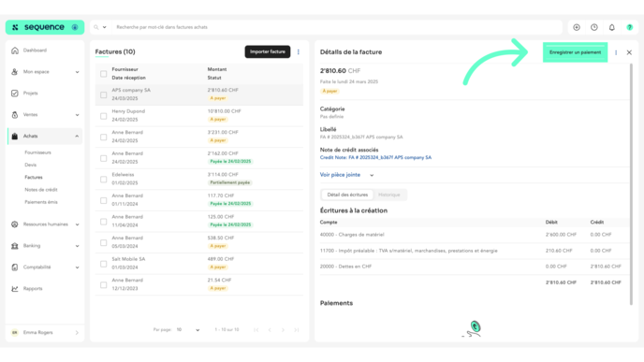Viewport: 644px width, 362px height.
Task: Toggle the select-all invoices checkbox
Action: point(104,74)
